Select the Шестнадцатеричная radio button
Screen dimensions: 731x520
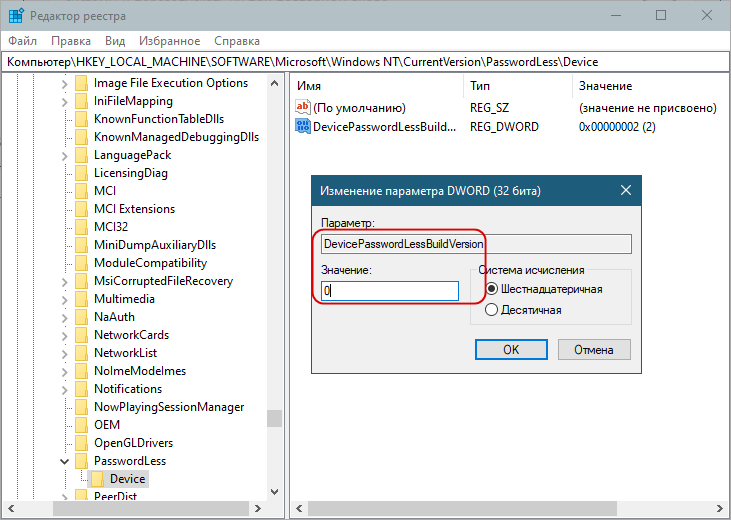pyautogui.click(x=491, y=289)
